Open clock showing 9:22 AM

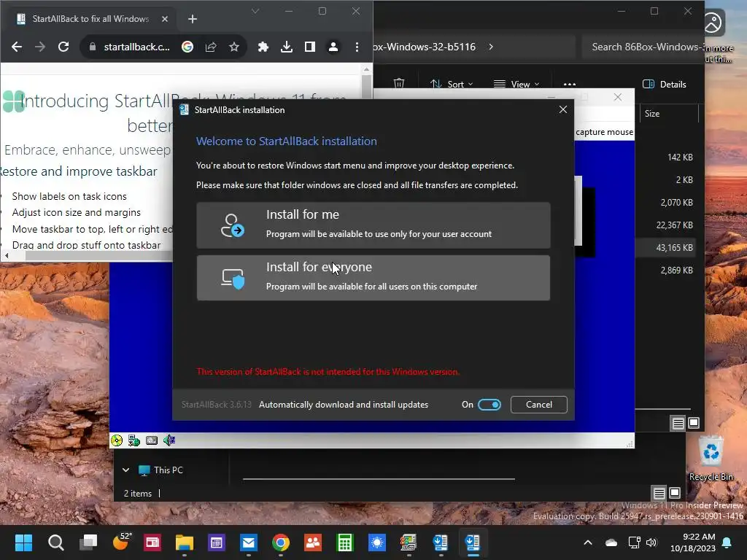pos(693,542)
